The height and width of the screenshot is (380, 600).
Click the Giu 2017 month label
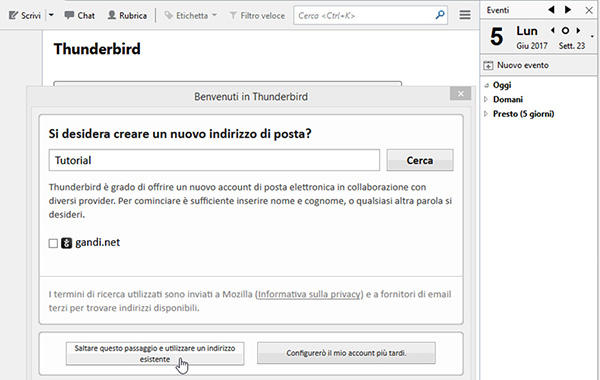pyautogui.click(x=532, y=46)
